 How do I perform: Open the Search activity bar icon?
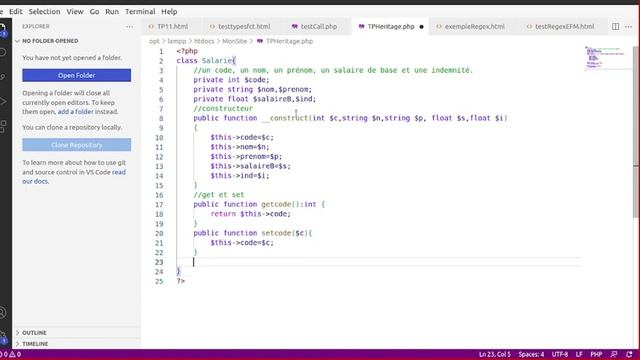click(x=2, y=53)
